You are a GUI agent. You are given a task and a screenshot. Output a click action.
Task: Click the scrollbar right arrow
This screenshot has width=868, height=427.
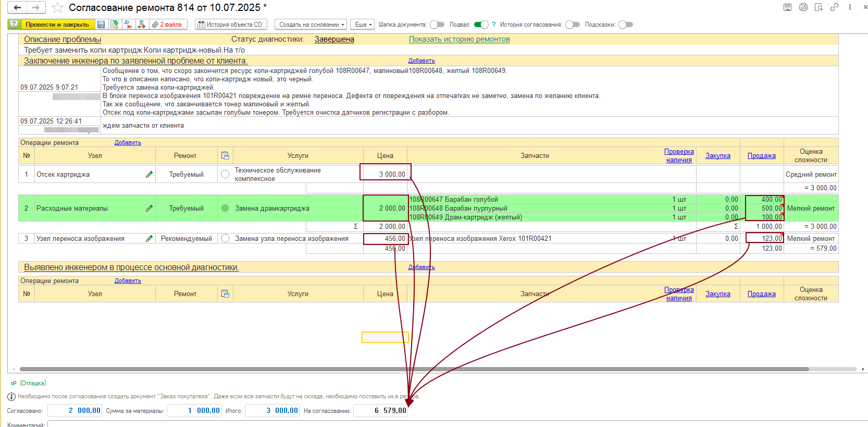coord(863,369)
